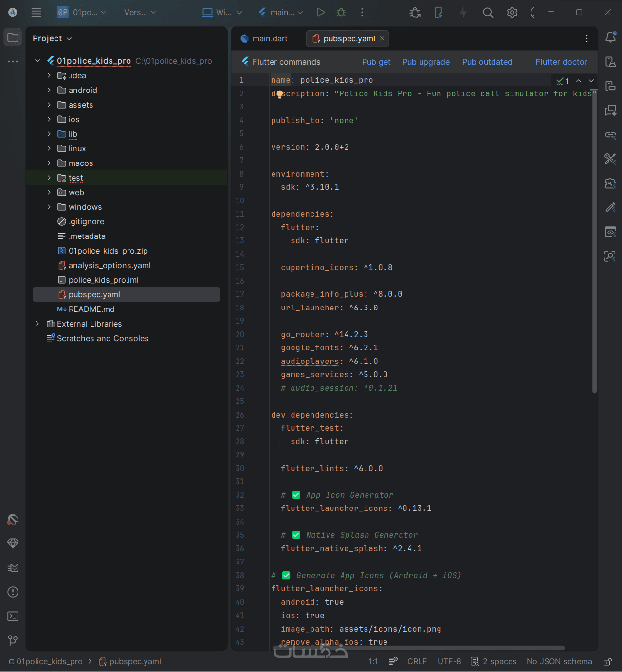This screenshot has width=622, height=672.
Task: Open Search Everywhere magnifier icon
Action: [488, 13]
